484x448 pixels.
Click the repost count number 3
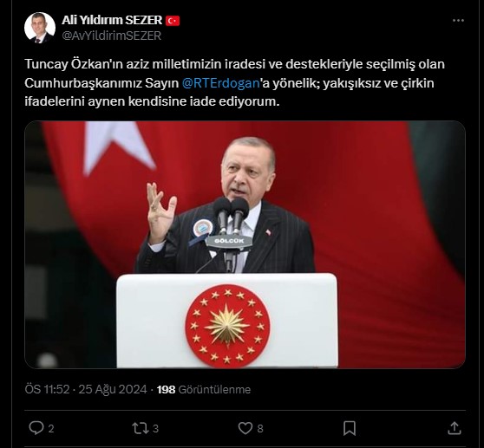(155, 429)
